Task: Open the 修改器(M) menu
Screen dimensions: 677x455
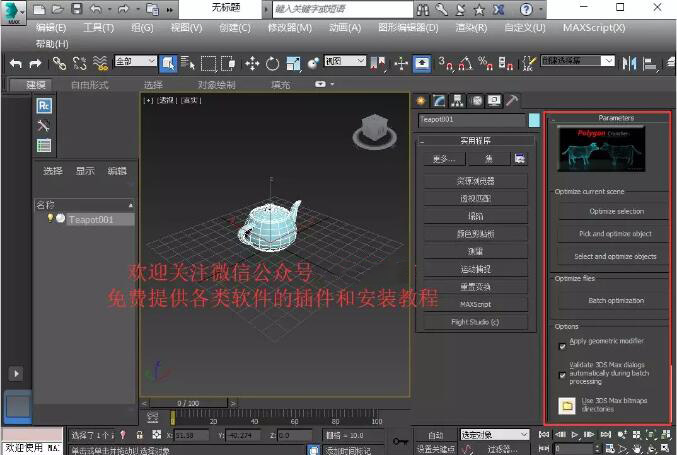Action: click(290, 27)
